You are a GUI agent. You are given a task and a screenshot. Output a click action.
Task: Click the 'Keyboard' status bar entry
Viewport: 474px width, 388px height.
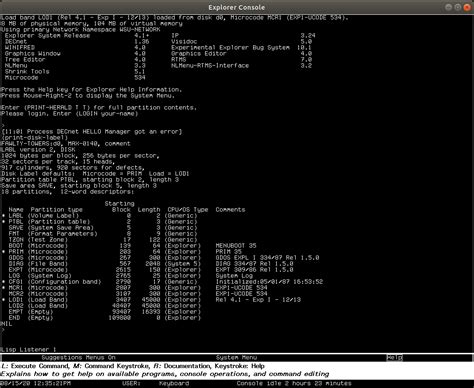pos(174,383)
